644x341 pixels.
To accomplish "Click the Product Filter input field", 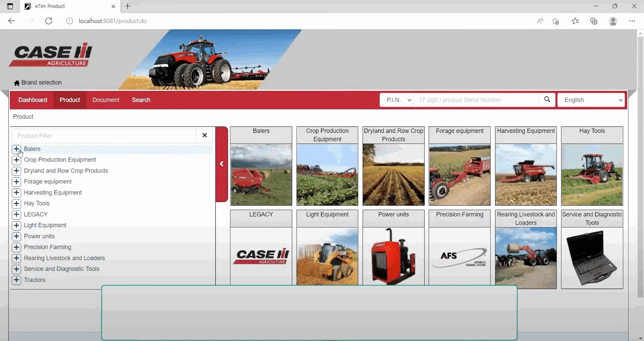I will (x=104, y=136).
